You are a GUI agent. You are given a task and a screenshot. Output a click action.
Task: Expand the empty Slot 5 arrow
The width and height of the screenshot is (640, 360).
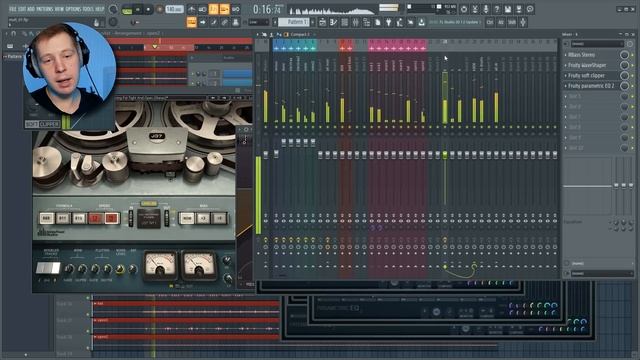click(x=565, y=96)
